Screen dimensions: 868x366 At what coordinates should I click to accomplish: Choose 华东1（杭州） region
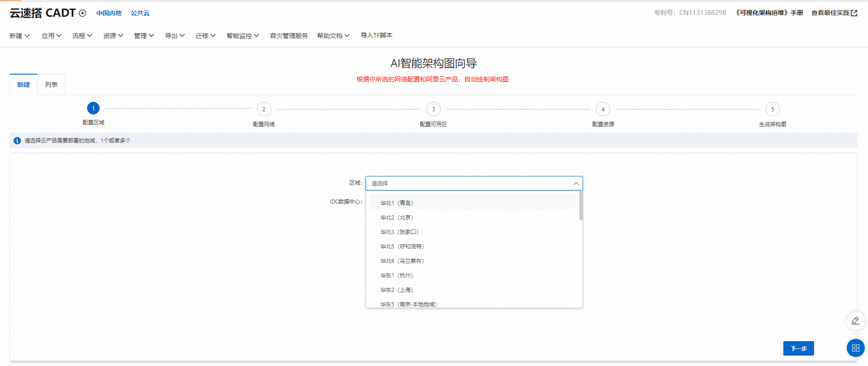pos(473,276)
